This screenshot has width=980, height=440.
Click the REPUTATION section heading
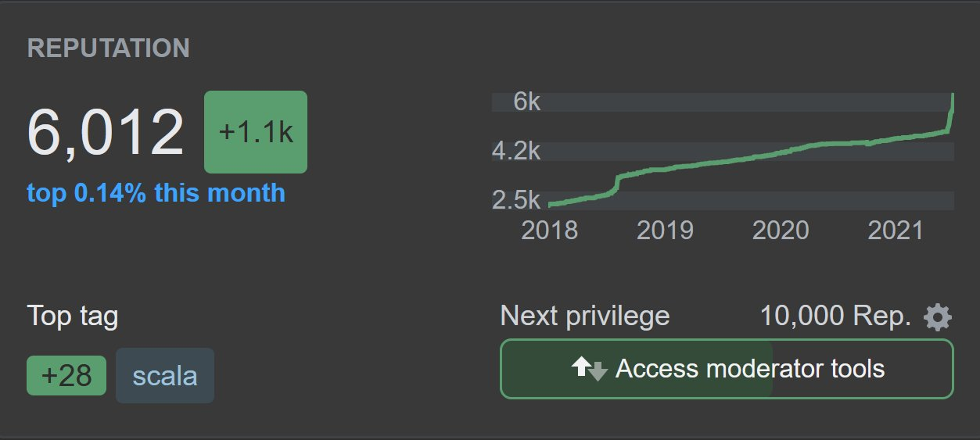click(x=109, y=48)
